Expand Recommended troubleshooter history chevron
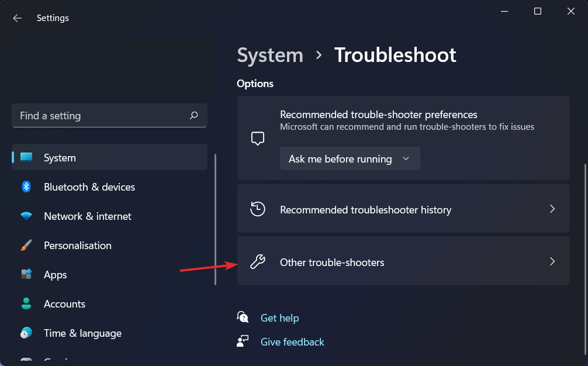Screen dimensions: 588x366 click(552, 209)
